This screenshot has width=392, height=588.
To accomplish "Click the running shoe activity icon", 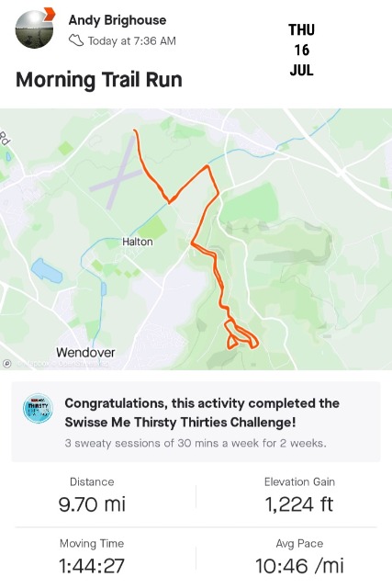I will click(76, 40).
